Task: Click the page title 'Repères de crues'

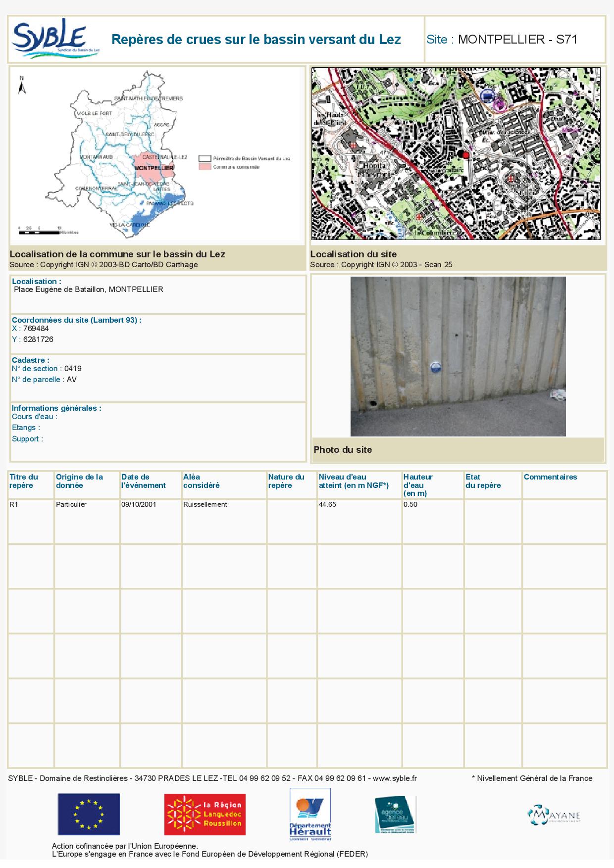Action: tap(256, 40)
